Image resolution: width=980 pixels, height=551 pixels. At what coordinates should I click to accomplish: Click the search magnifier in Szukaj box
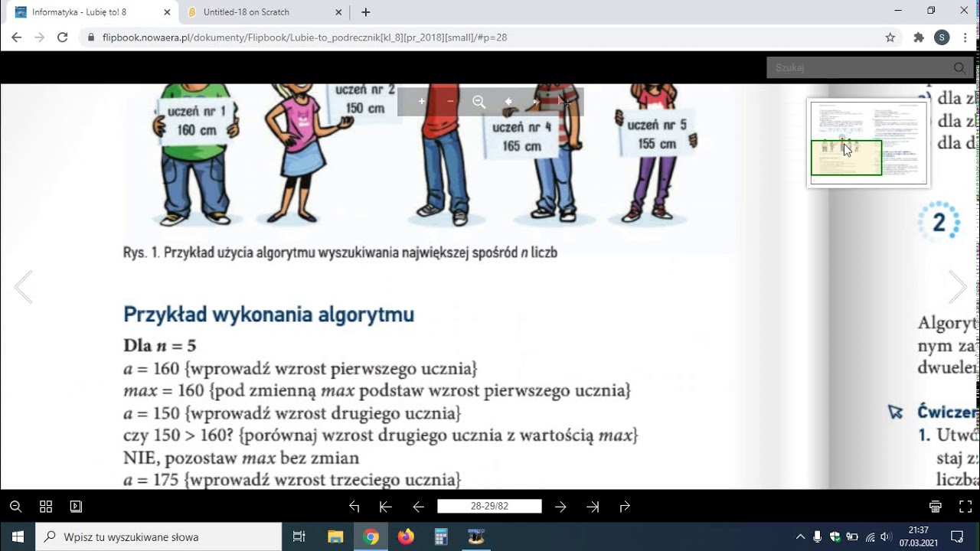(x=959, y=67)
